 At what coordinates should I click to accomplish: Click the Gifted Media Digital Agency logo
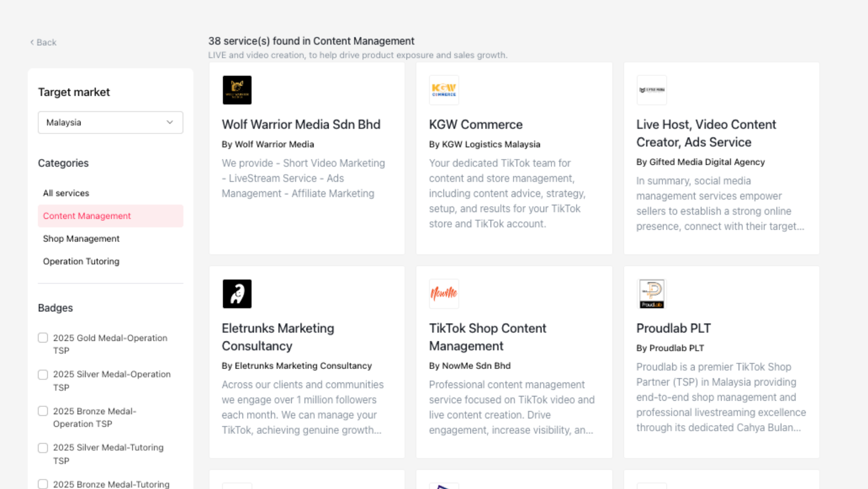pos(652,90)
